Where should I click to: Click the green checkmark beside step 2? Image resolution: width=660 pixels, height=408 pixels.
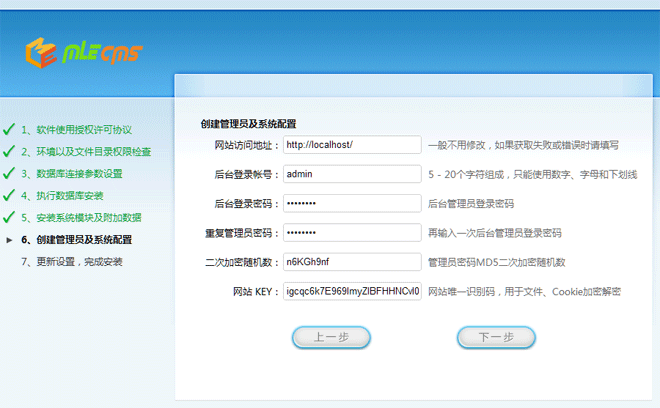9,152
